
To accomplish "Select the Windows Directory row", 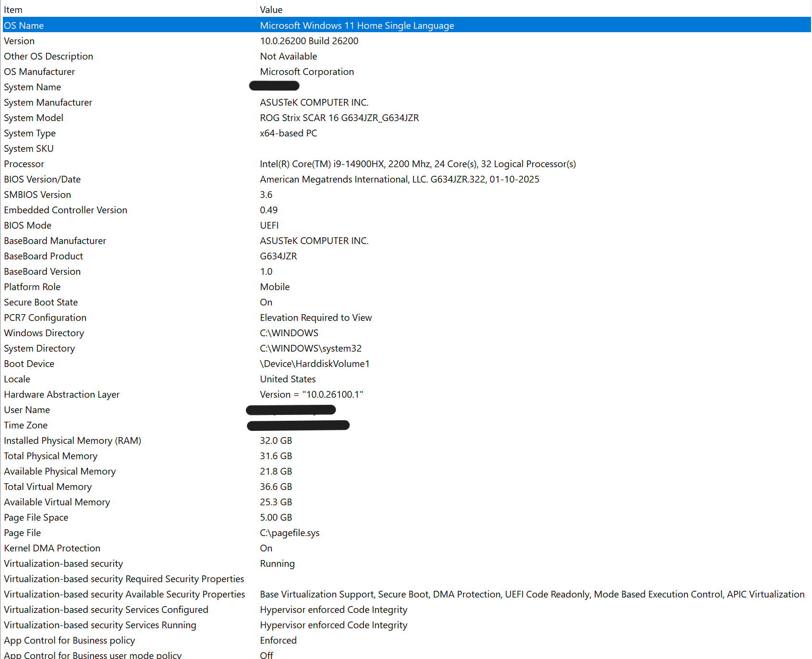I will point(407,332).
